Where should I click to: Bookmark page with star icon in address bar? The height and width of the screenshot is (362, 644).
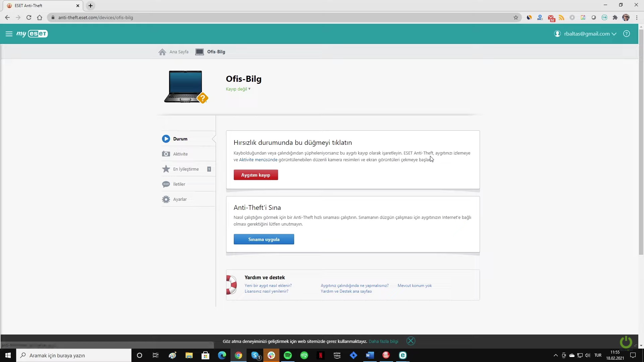pos(516,17)
